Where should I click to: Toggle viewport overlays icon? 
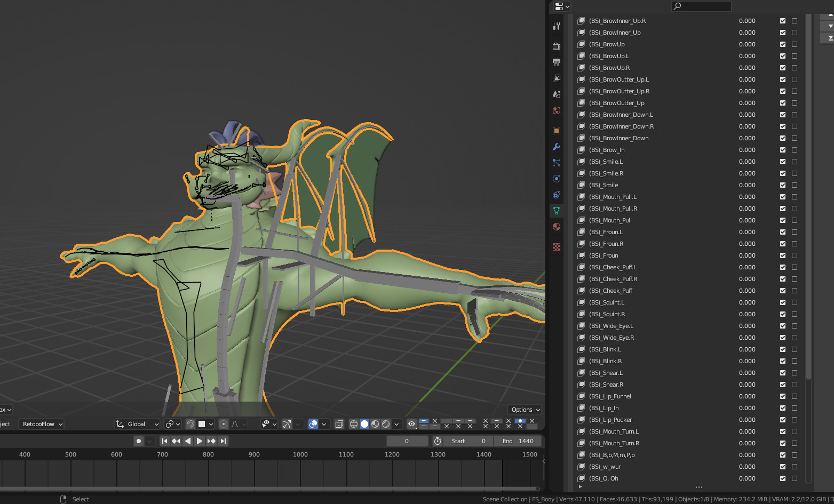click(x=313, y=424)
